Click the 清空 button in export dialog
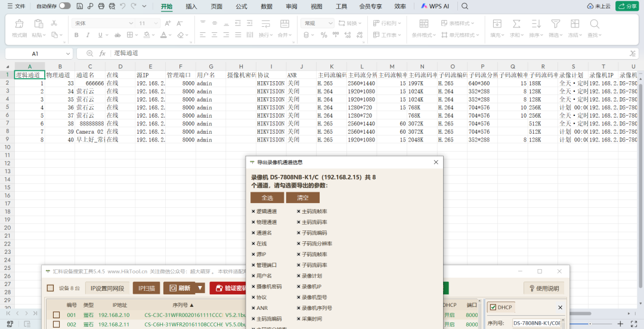The width and height of the screenshot is (644, 329). click(303, 198)
